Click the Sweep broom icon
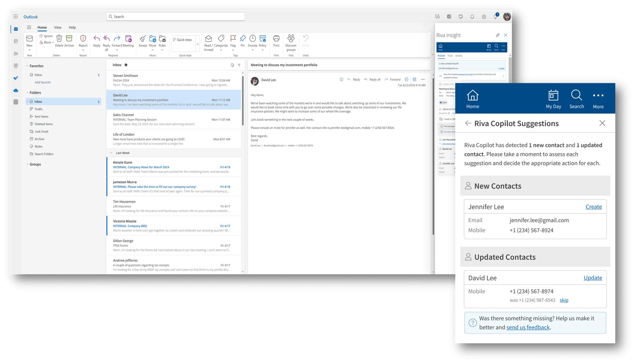This screenshot has width=636, height=364. click(143, 39)
